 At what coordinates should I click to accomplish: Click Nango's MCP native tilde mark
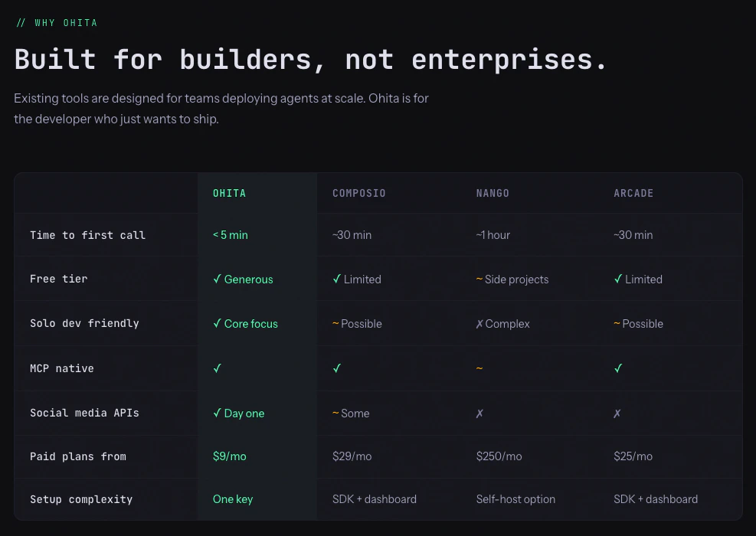click(x=479, y=368)
